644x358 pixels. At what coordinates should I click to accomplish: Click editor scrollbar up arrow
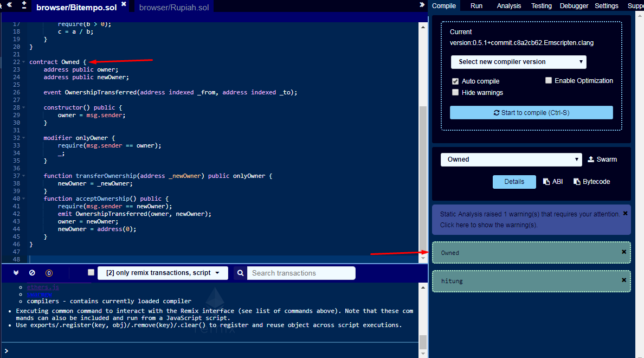click(x=423, y=27)
